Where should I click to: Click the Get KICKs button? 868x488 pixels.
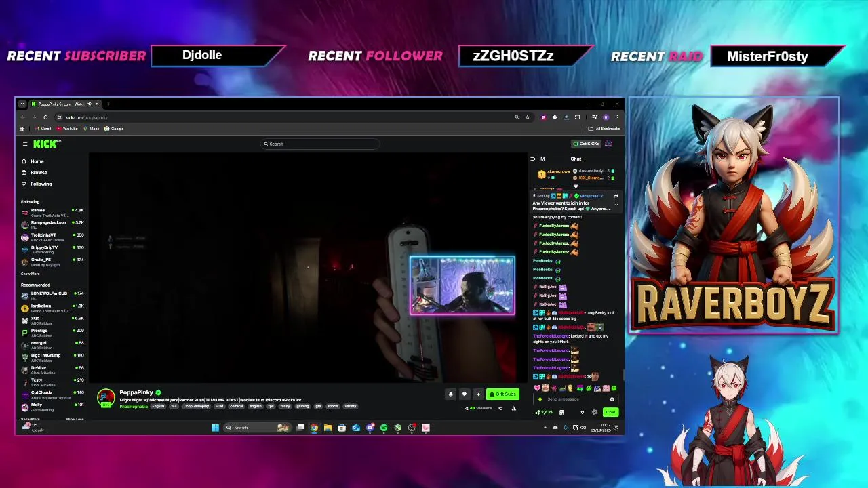pyautogui.click(x=587, y=144)
